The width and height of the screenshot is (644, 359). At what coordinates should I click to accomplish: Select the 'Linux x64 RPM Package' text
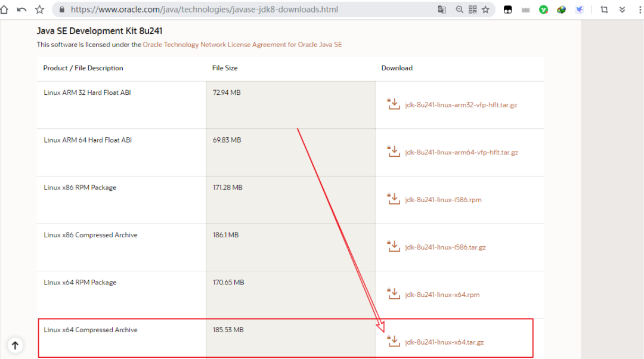click(80, 283)
